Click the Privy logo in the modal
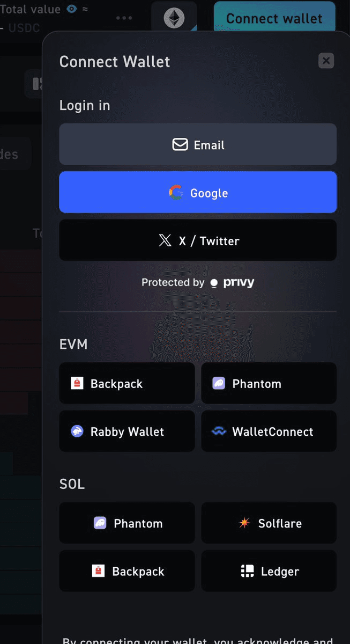The height and width of the screenshot is (644, 350). click(x=232, y=282)
